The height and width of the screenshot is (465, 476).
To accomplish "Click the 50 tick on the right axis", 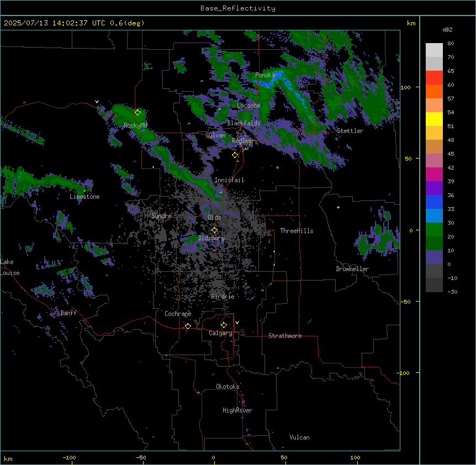I will tap(408, 158).
